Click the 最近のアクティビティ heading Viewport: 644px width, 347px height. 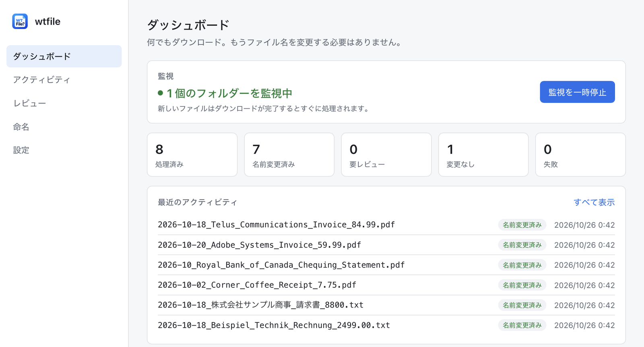tap(198, 202)
